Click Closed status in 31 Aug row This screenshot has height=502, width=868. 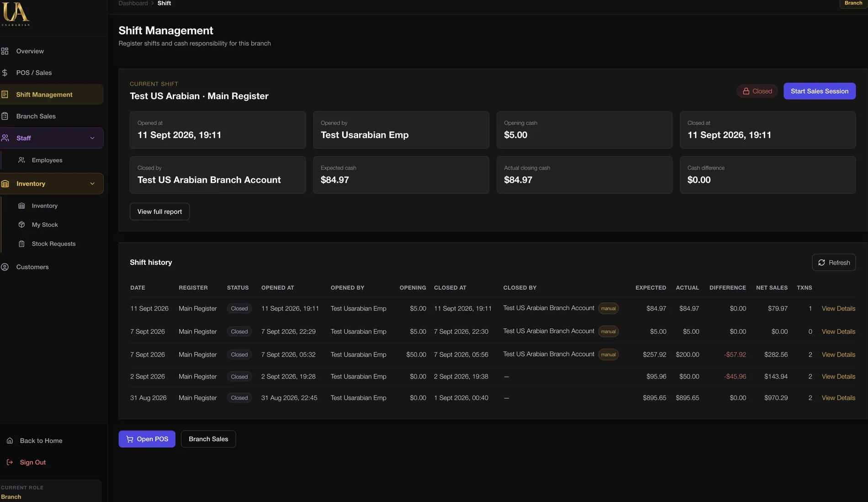click(x=239, y=398)
